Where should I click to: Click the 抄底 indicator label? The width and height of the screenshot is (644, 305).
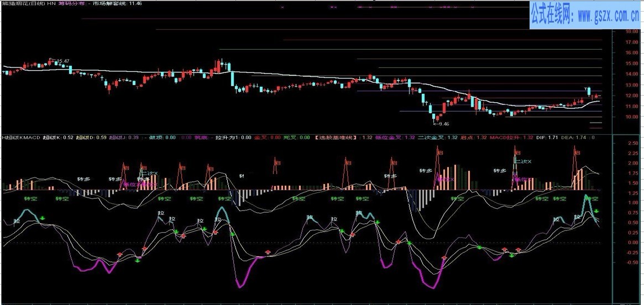click(200, 138)
